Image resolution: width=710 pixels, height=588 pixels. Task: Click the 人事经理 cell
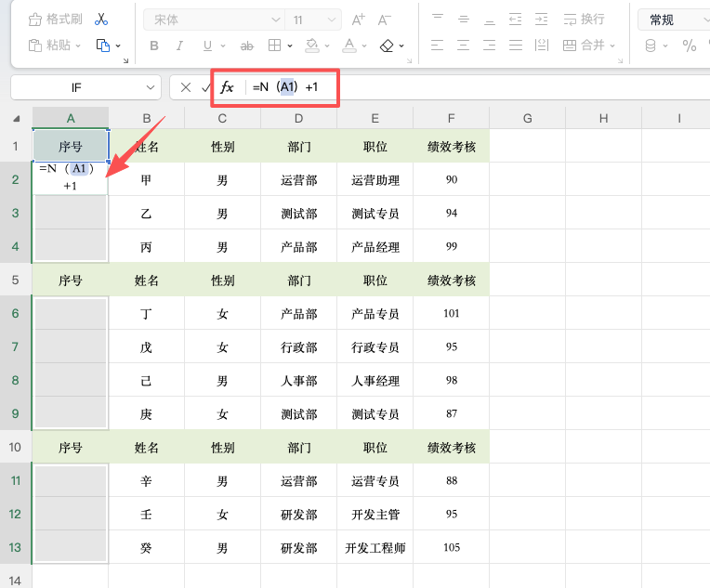[375, 380]
